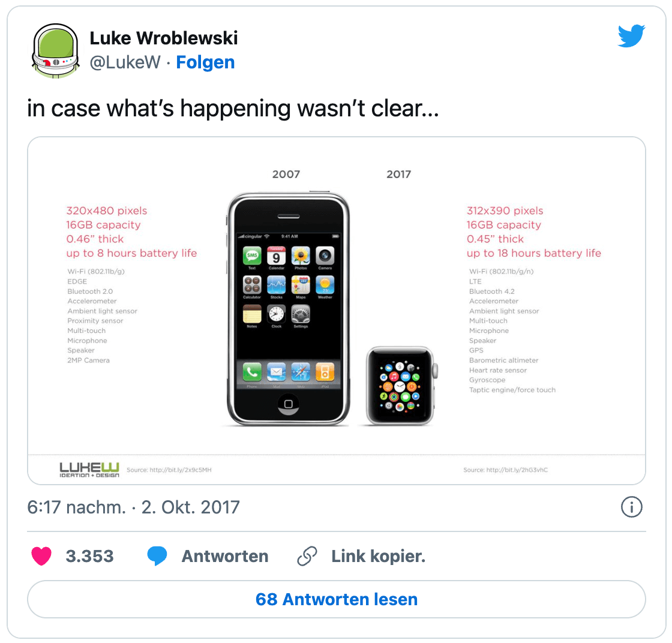Click the blue reply speech bubble icon
The height and width of the screenshot is (643, 672).
(157, 556)
